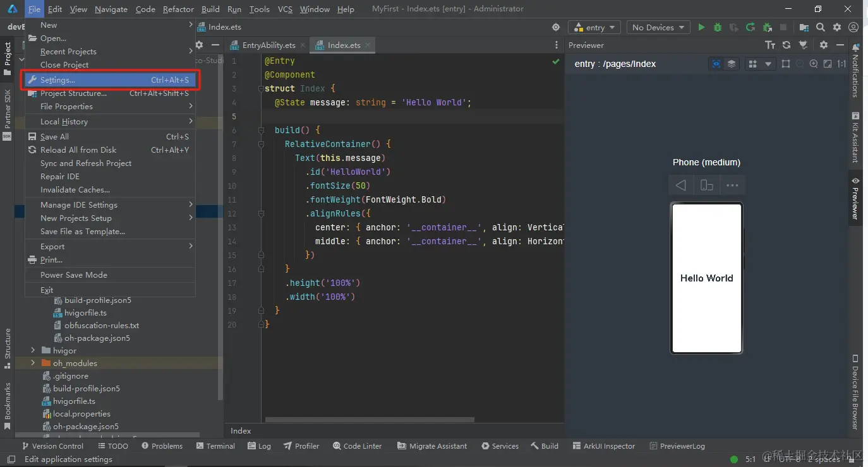Screen dimensions: 868x467
Task: Rotate the phone preview orientation
Action: point(707,186)
